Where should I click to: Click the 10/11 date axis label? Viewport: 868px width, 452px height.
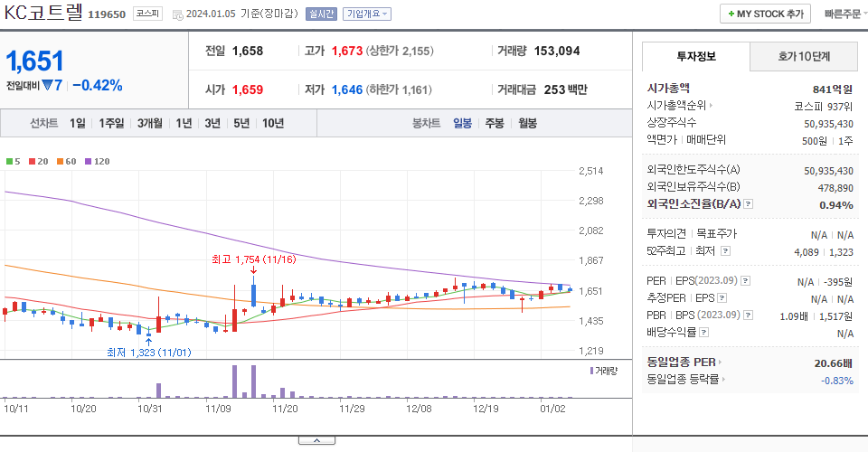tap(16, 409)
